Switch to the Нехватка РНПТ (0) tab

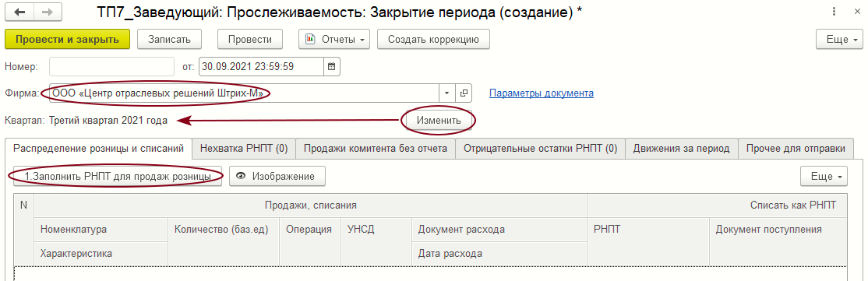click(244, 148)
